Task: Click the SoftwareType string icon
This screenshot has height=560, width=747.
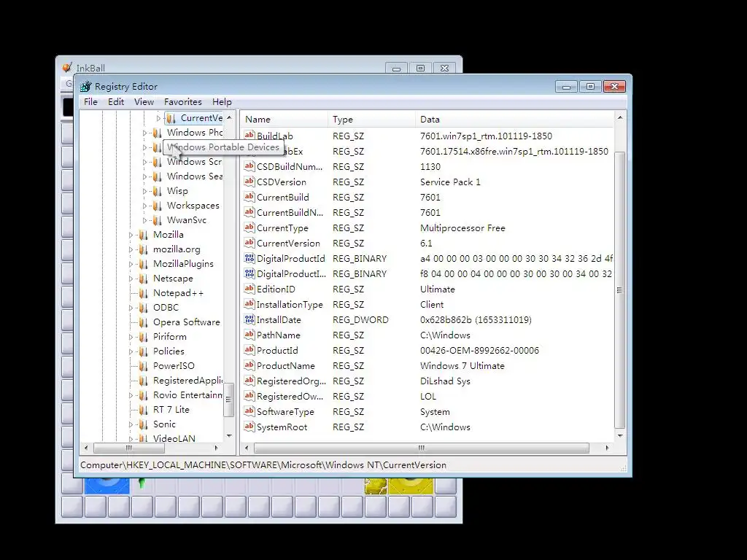Action: click(249, 411)
